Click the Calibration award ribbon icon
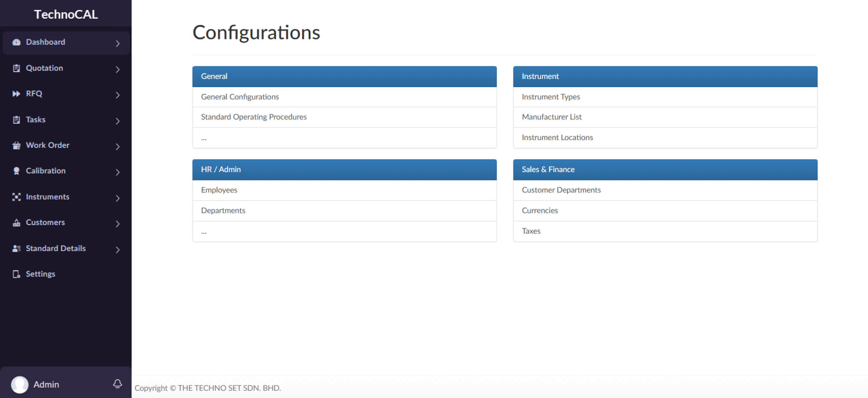The width and height of the screenshot is (868, 398). (x=16, y=171)
